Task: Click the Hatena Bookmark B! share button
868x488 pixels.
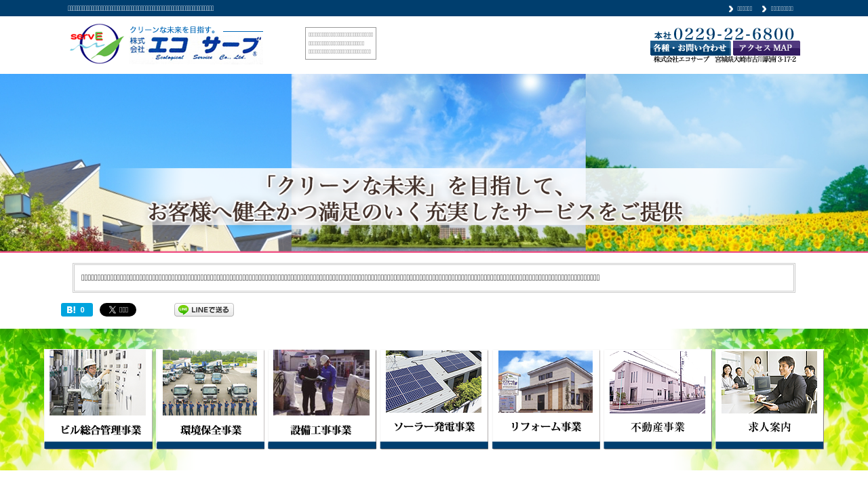Action: tap(77, 310)
